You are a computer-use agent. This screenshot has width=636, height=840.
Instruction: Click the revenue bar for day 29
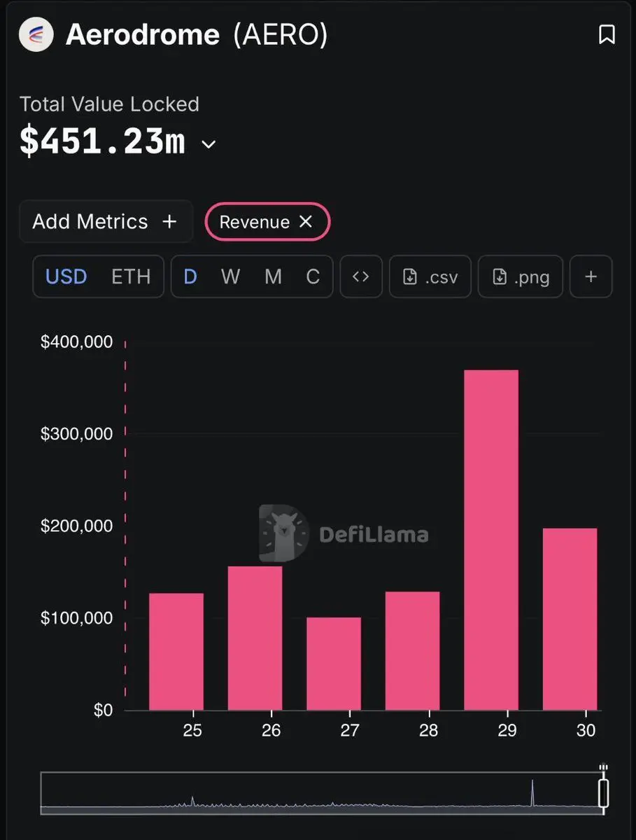pyautogui.click(x=491, y=539)
